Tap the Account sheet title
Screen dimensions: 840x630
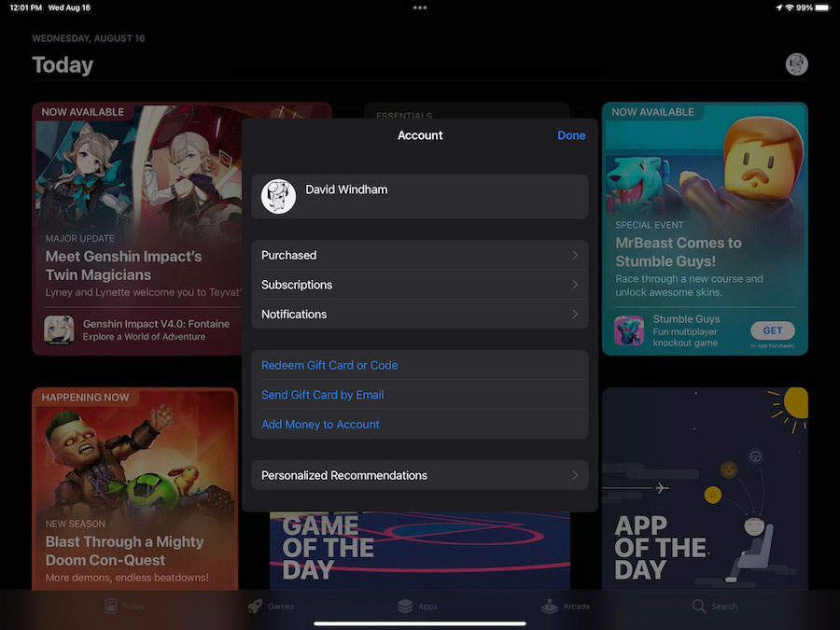pos(420,135)
